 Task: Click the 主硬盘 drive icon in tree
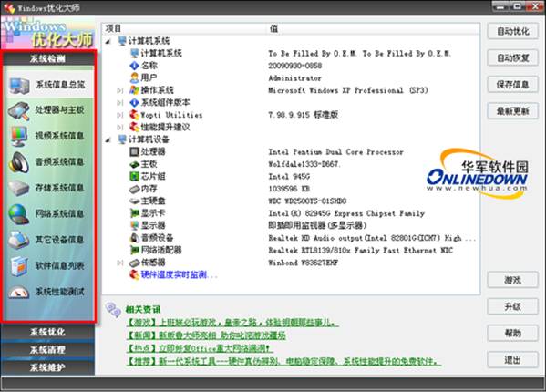click(134, 201)
